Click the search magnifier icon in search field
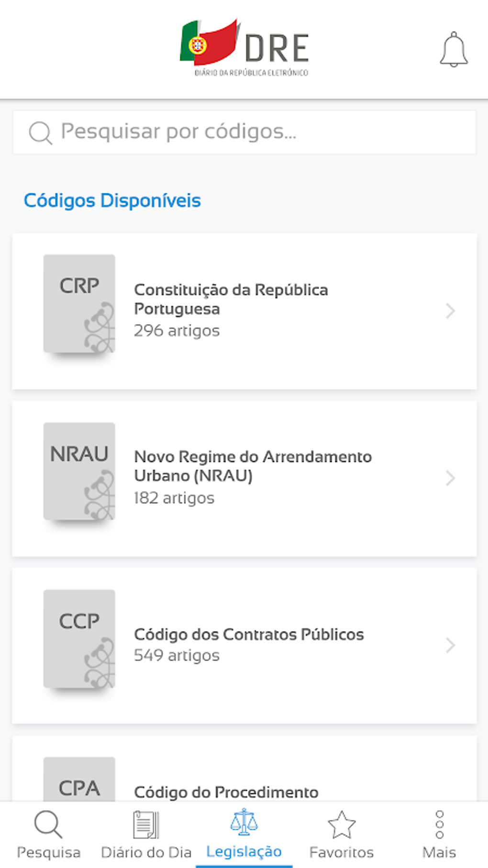 pyautogui.click(x=40, y=132)
